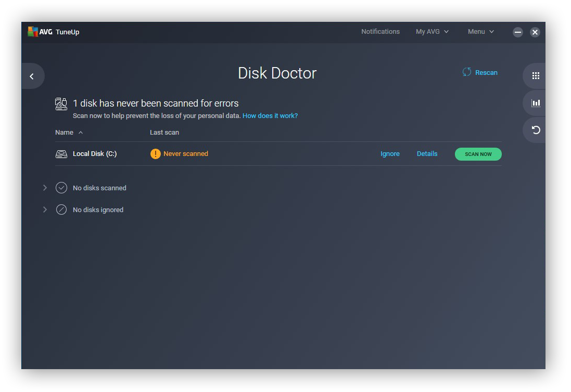Open Notifications from the top bar
This screenshot has width=571, height=392.
380,32
